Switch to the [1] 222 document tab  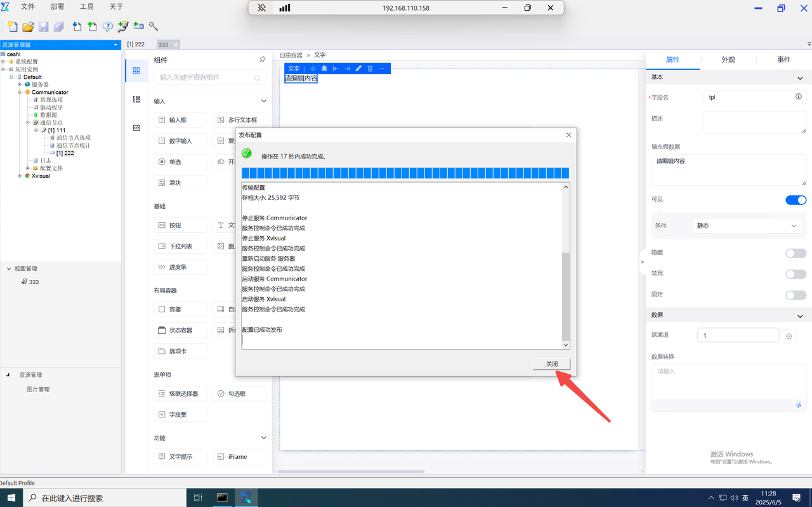tap(136, 44)
